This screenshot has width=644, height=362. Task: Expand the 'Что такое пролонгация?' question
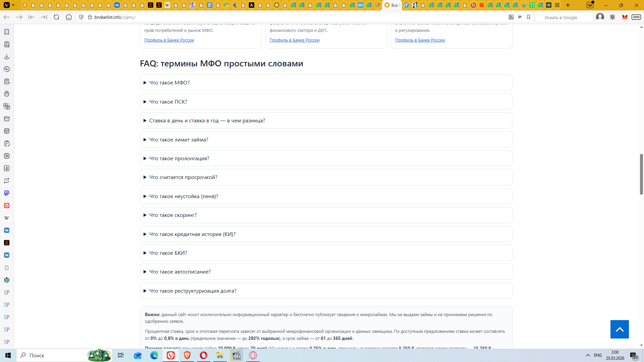179,159
